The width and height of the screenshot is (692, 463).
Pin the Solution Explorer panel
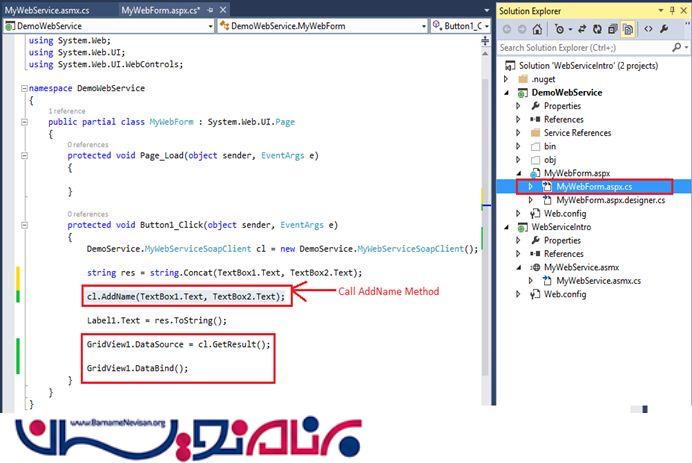click(672, 10)
